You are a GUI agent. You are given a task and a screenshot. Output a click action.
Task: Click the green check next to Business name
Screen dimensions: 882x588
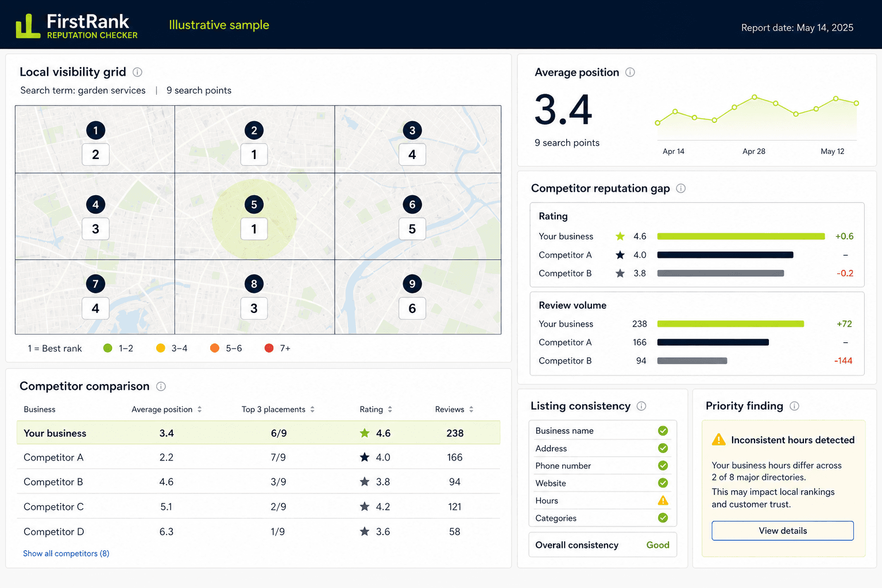click(663, 431)
